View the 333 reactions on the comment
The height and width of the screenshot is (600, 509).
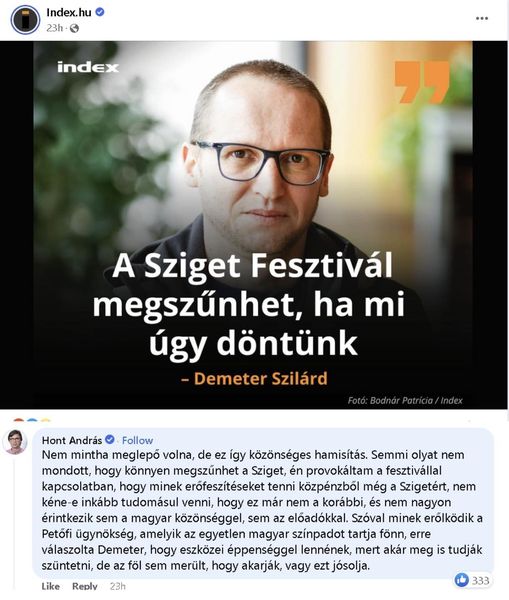[x=480, y=580]
